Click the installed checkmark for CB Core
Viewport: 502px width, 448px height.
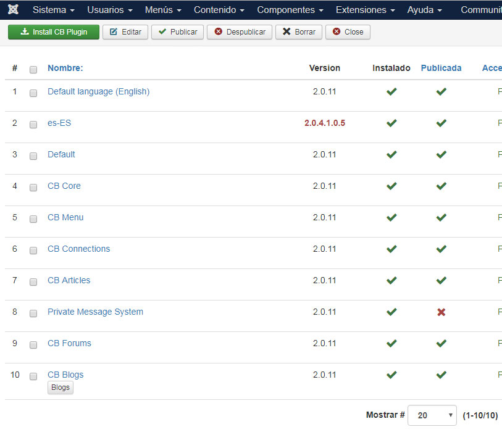click(391, 186)
